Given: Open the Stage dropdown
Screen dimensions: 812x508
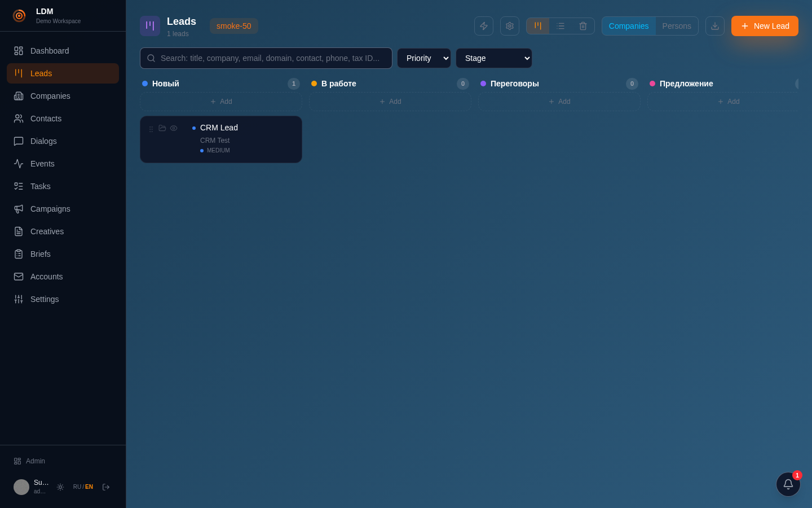Looking at the screenshot, I should coord(494,58).
